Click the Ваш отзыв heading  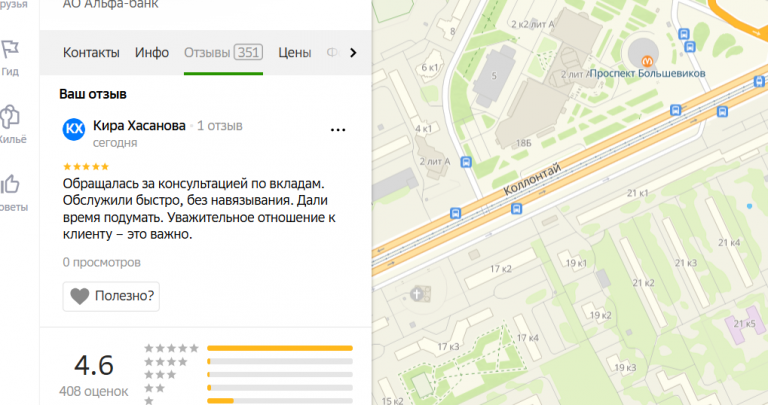pyautogui.click(x=93, y=94)
